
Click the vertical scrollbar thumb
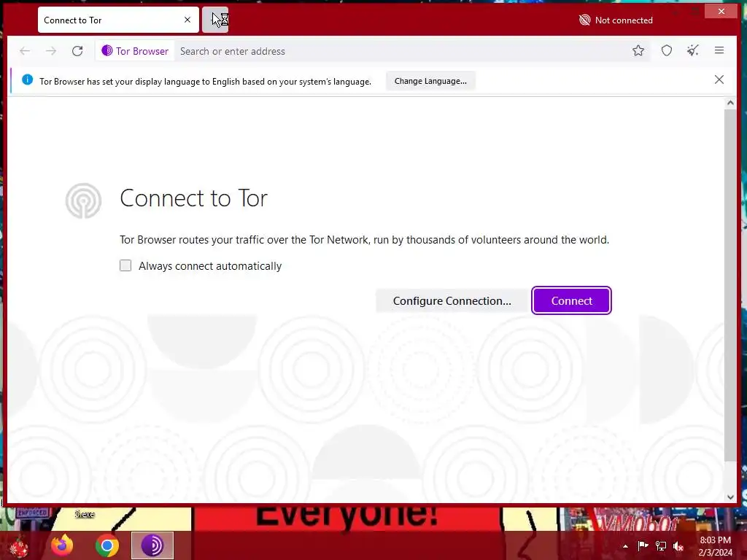click(x=729, y=285)
